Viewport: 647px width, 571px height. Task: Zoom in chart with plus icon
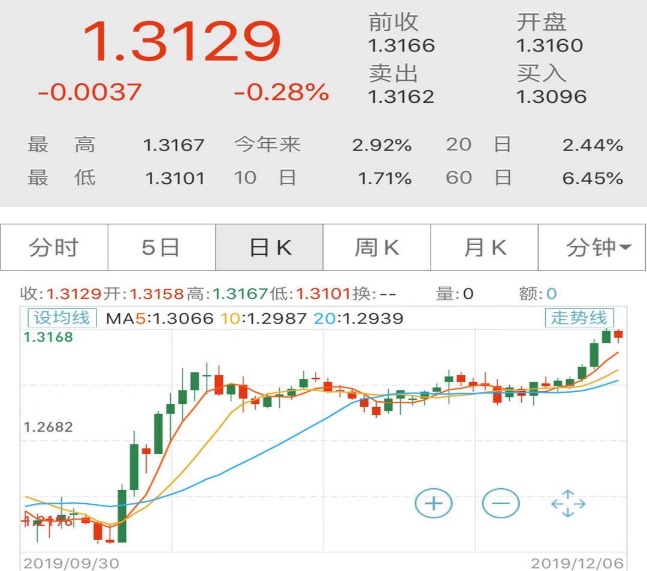coord(433,503)
